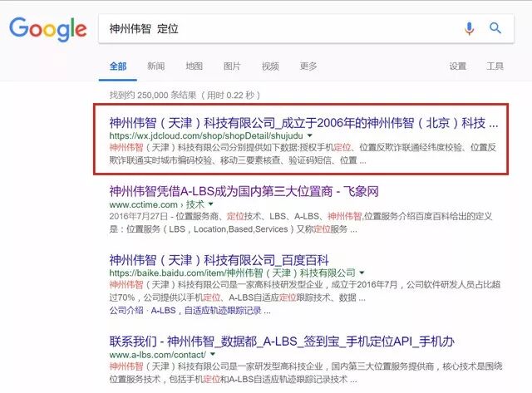Click the URL text https://wx.jdcloud.com/shop/shopDetail/shujudu
This screenshot has height=393, width=532.
coord(206,135)
